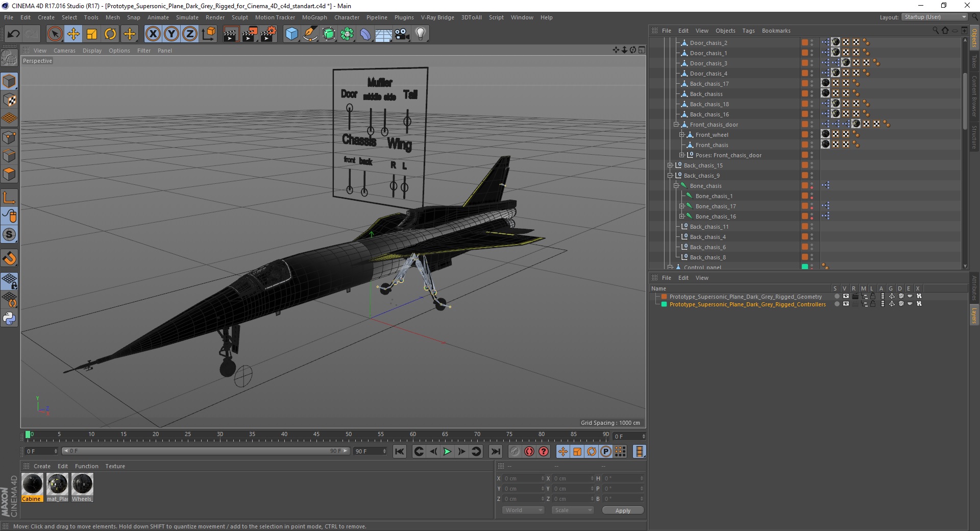
Task: Add a Cube primitive object
Action: click(291, 34)
